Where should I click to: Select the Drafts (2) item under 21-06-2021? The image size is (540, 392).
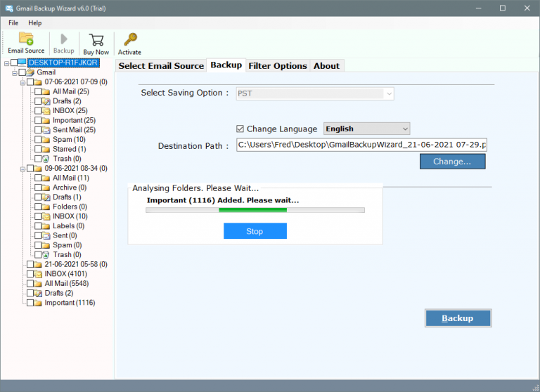[x=59, y=293]
